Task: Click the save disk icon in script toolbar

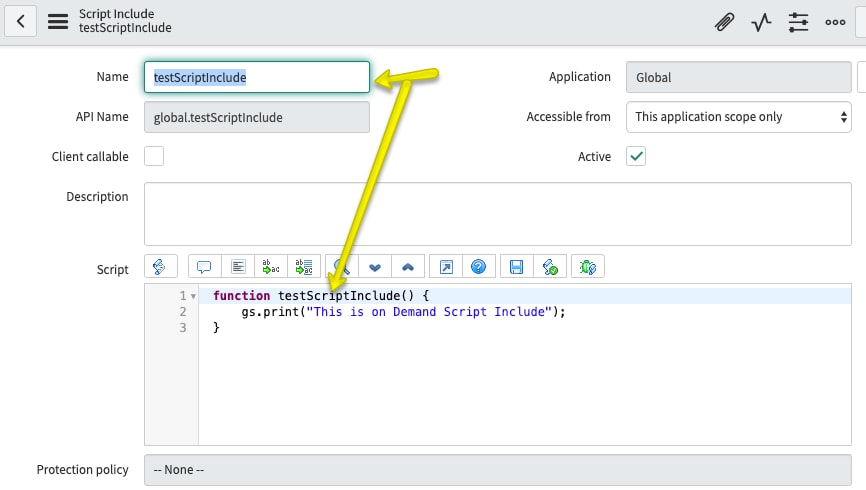Action: pyautogui.click(x=516, y=267)
